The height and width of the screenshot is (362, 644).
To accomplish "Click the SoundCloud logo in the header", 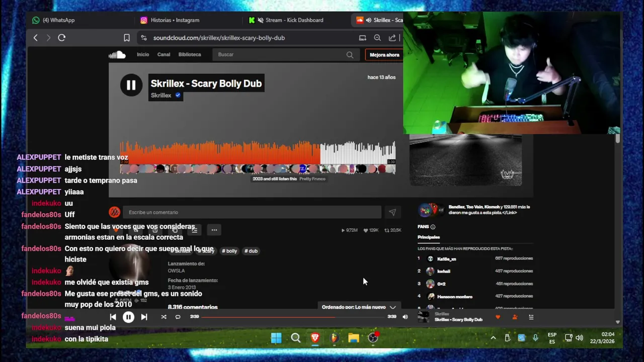I will pyautogui.click(x=117, y=55).
